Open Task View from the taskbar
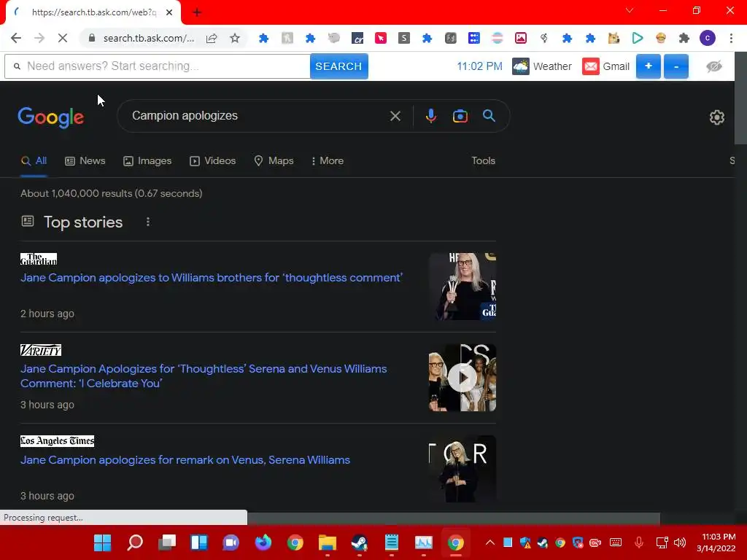The image size is (747, 560). 167,542
